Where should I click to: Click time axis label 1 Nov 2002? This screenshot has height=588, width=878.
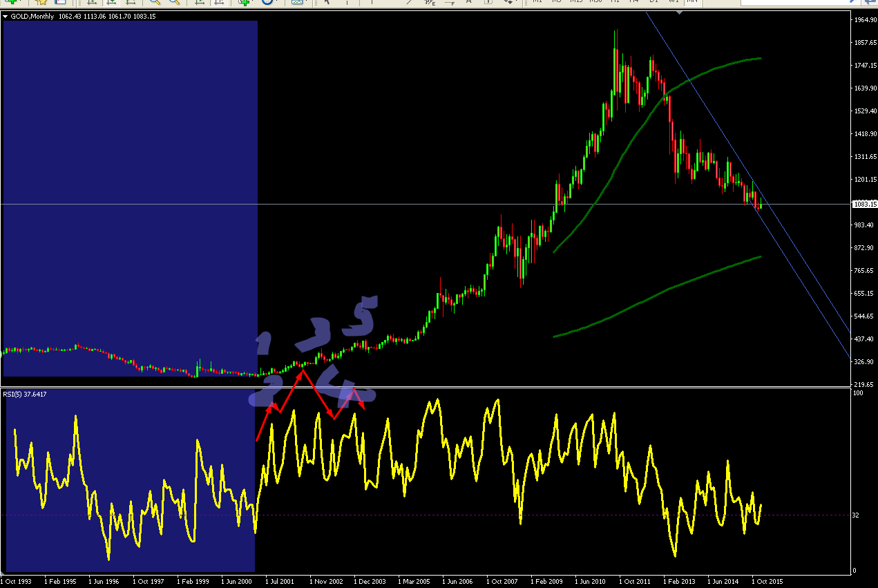click(326, 582)
